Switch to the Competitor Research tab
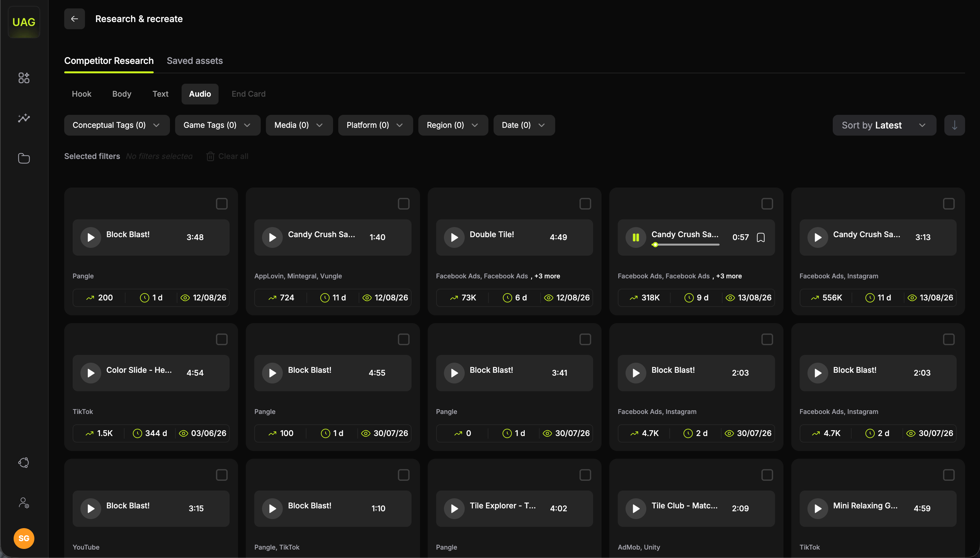This screenshot has height=558, width=980. 109,61
